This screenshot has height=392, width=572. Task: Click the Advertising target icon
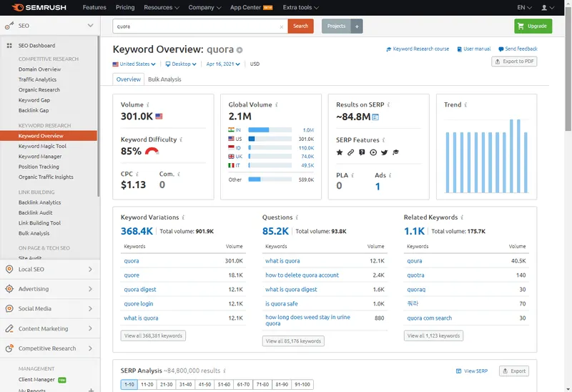9,289
